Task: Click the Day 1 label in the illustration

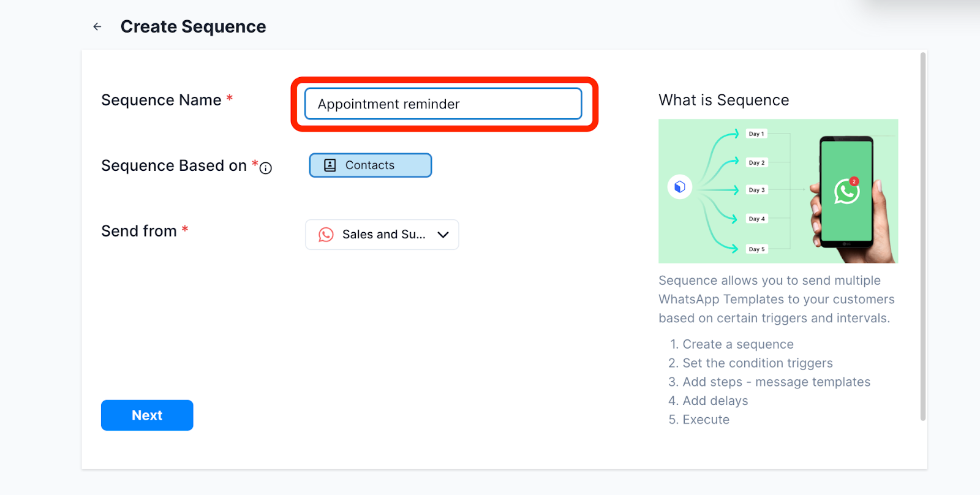Action: point(756,134)
